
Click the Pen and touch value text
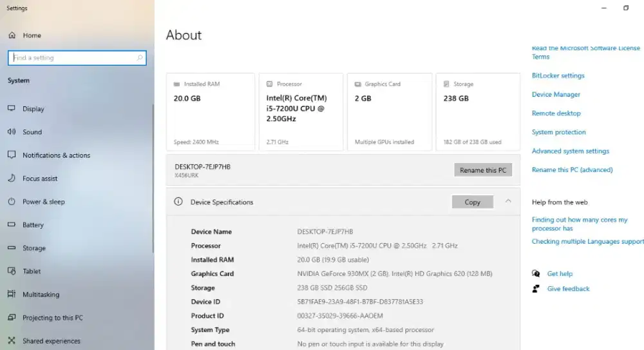(370, 344)
